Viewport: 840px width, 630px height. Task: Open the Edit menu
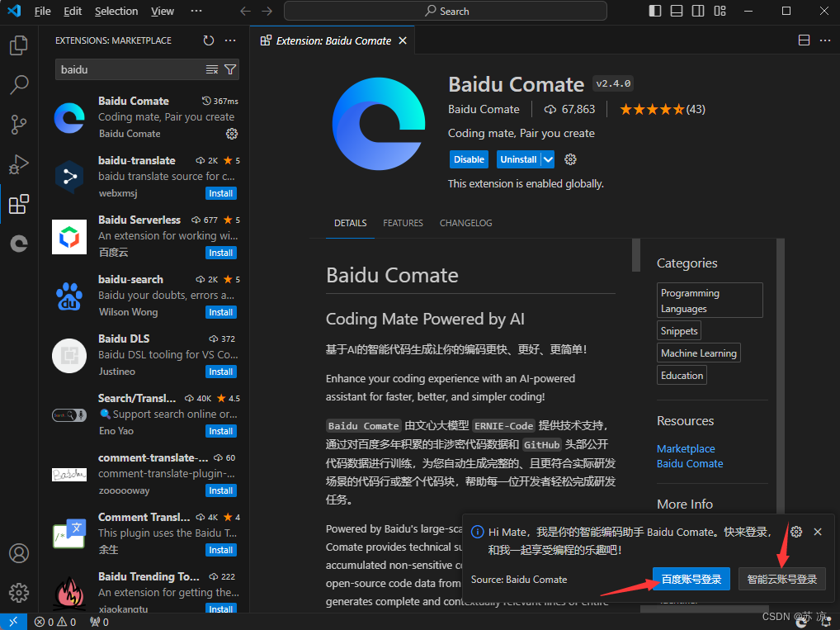point(73,12)
